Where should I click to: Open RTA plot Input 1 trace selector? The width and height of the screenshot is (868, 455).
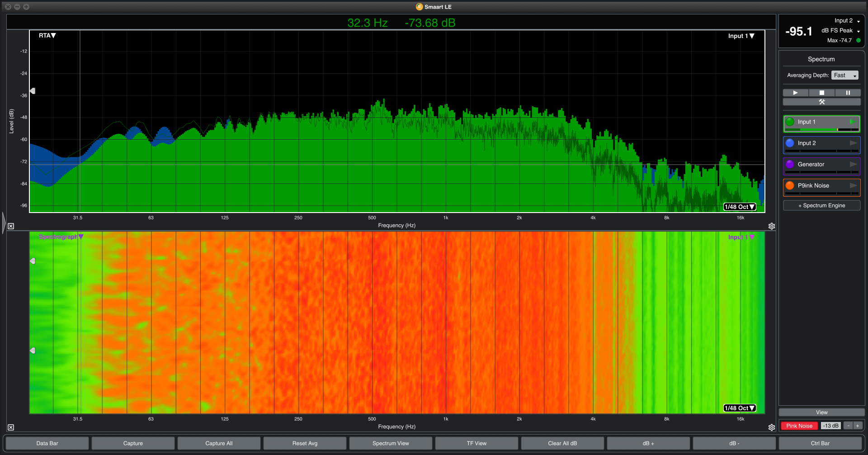(x=741, y=36)
